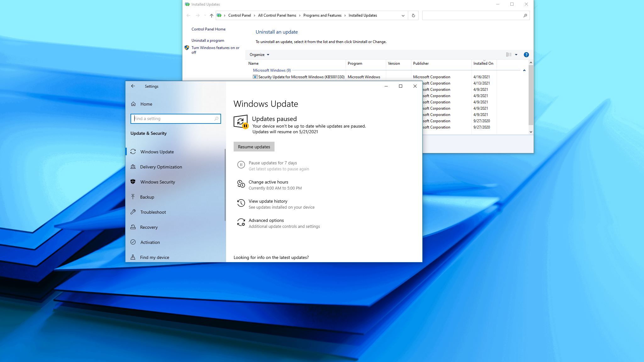Click the Help question mark icon

pos(526,54)
